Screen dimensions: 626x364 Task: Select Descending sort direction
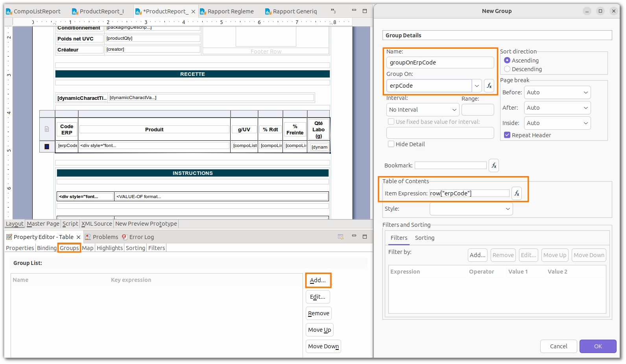pyautogui.click(x=507, y=69)
